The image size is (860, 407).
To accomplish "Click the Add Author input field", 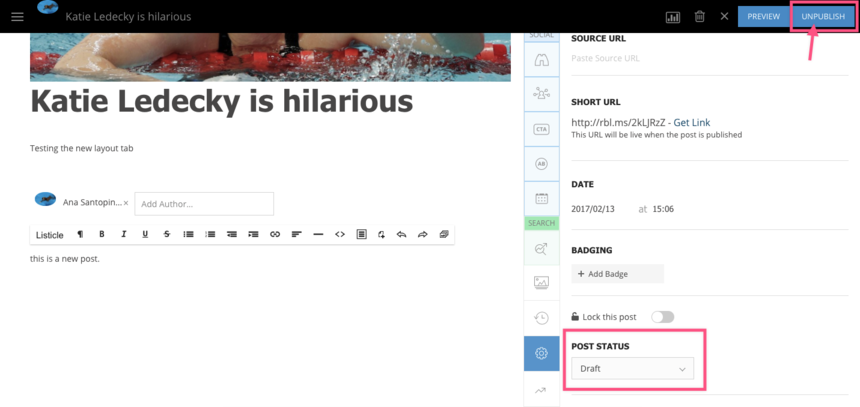I will 204,204.
